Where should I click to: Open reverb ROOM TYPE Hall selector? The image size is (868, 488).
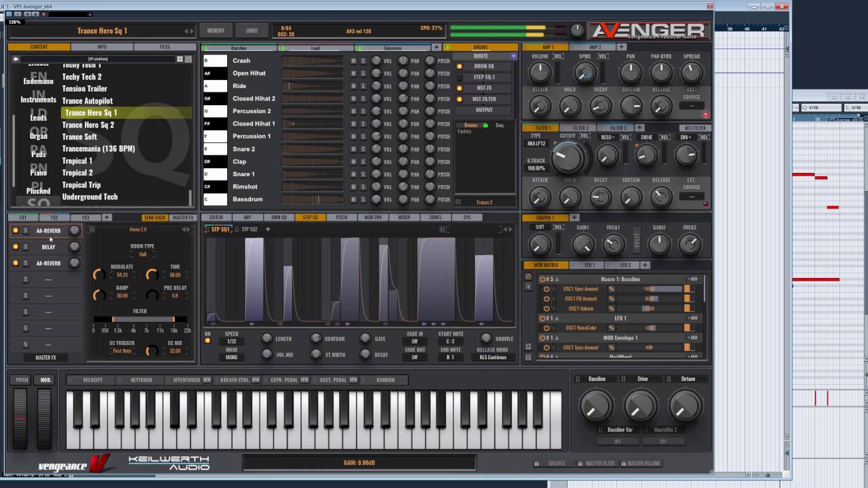pyautogui.click(x=143, y=254)
